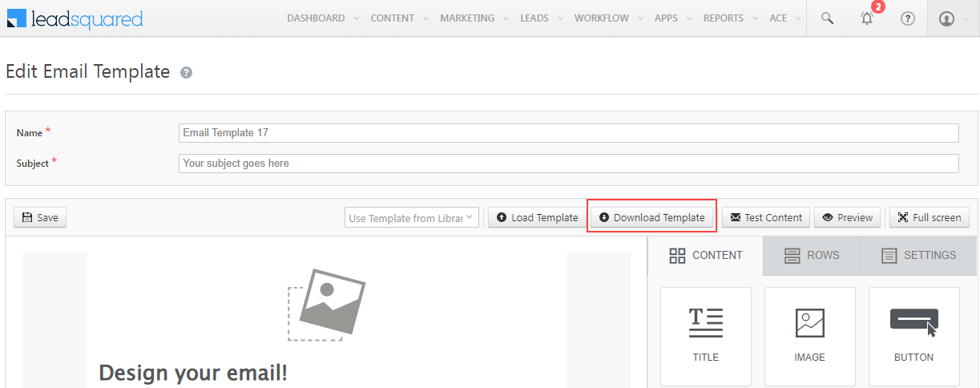Image resolution: width=980 pixels, height=388 pixels.
Task: Click the help icon beside Edit Email Template
Action: pyautogui.click(x=186, y=73)
